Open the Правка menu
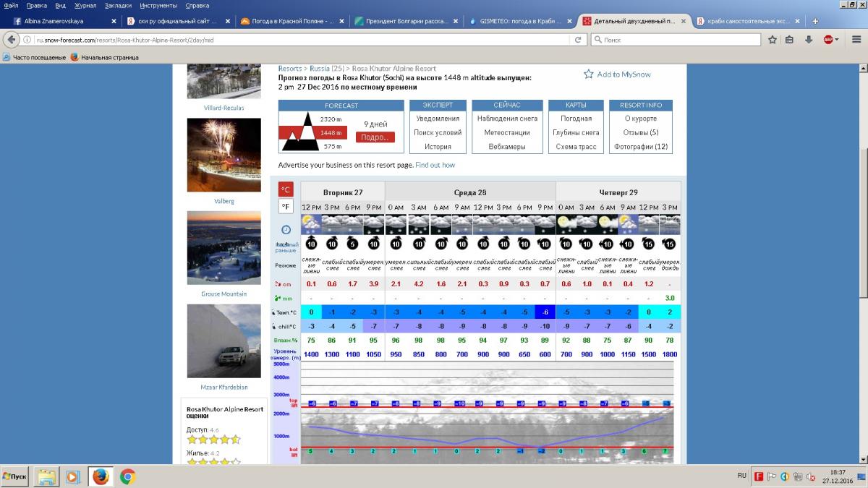The image size is (868, 488). point(36,5)
